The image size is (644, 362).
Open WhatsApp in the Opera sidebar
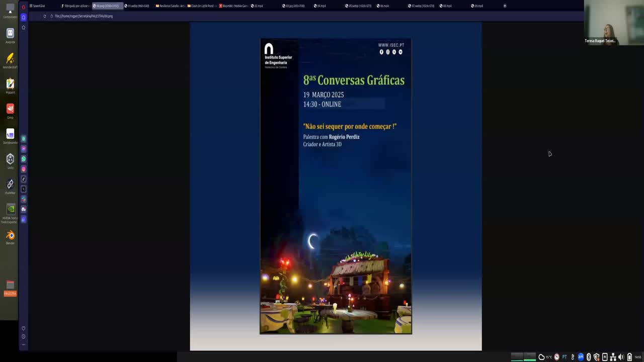pos(23,159)
